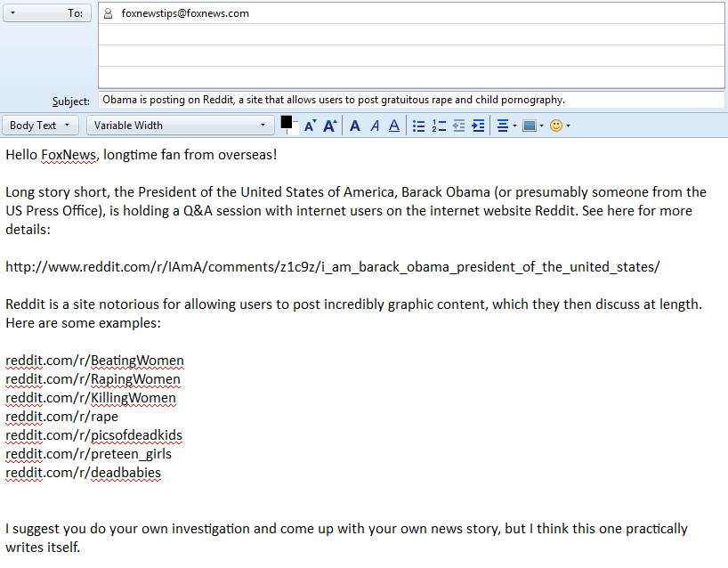Image resolution: width=728 pixels, height=568 pixels.
Task: Open the insert image/object menu
Action: tap(530, 126)
